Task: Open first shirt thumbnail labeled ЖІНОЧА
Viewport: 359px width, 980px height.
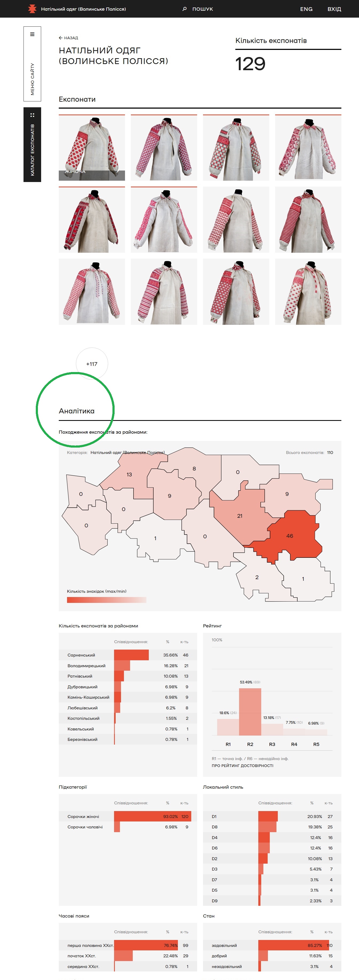Action: (x=92, y=147)
